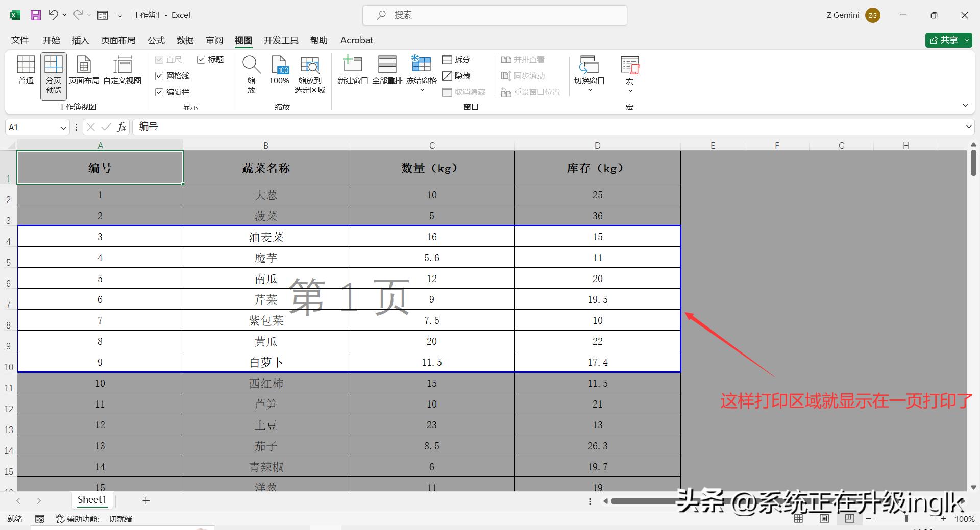Switch to Normal (普通) workbook view

(x=26, y=70)
